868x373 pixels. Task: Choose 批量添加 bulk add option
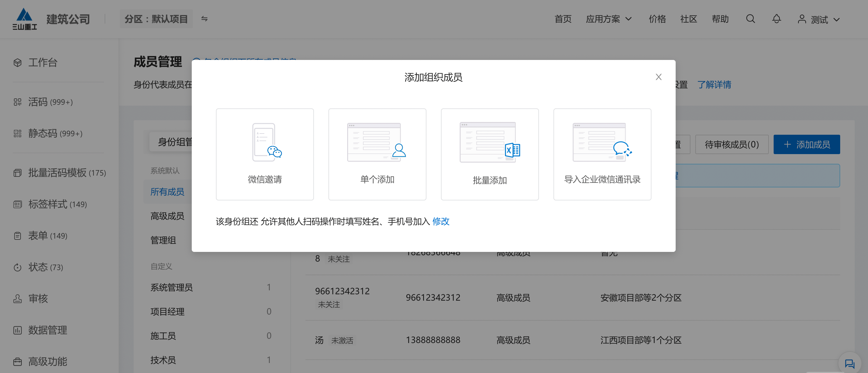point(489,154)
